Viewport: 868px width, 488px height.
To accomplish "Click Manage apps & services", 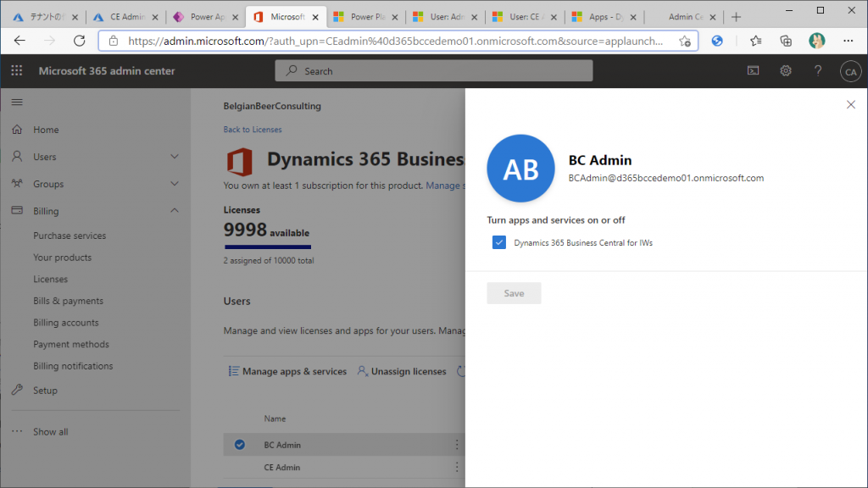I will 288,371.
